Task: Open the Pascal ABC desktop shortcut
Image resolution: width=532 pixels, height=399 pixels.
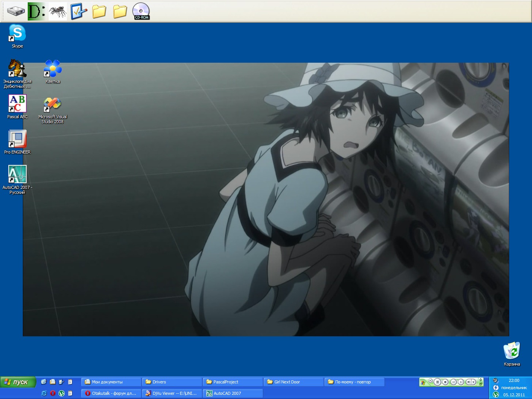Action: pyautogui.click(x=17, y=104)
